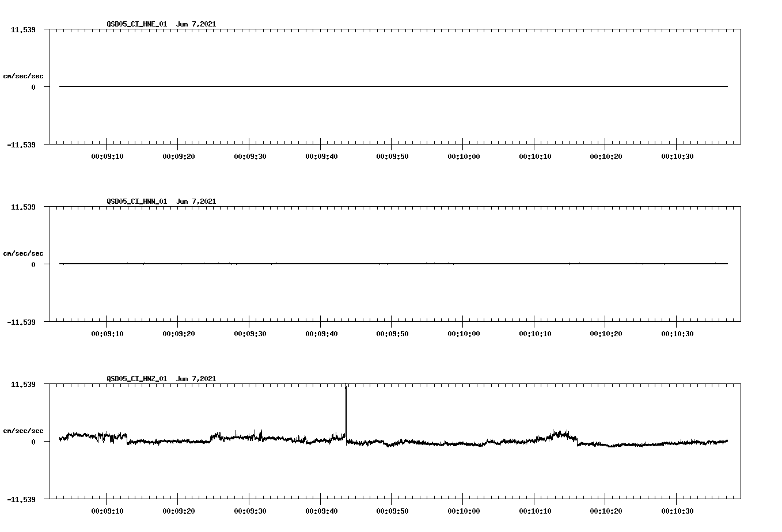Click the zero axis label of the HNE plot
The image size is (782, 532).
click(x=33, y=88)
